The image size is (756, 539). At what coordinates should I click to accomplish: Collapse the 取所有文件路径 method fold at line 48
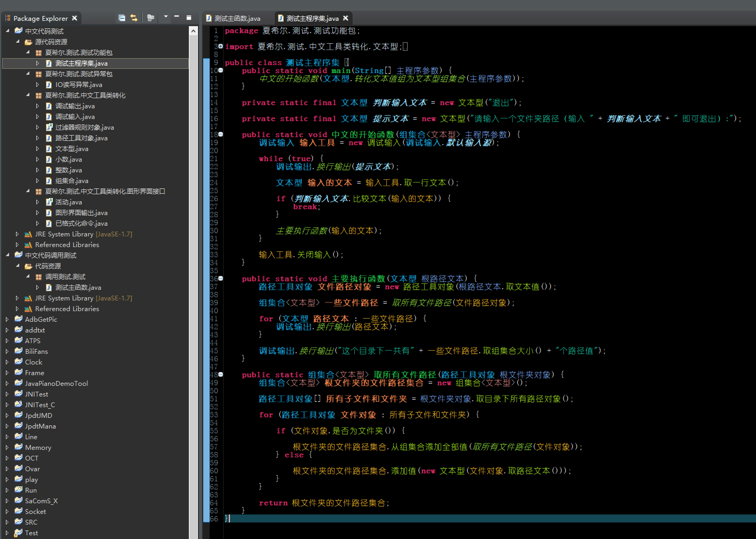click(221, 375)
